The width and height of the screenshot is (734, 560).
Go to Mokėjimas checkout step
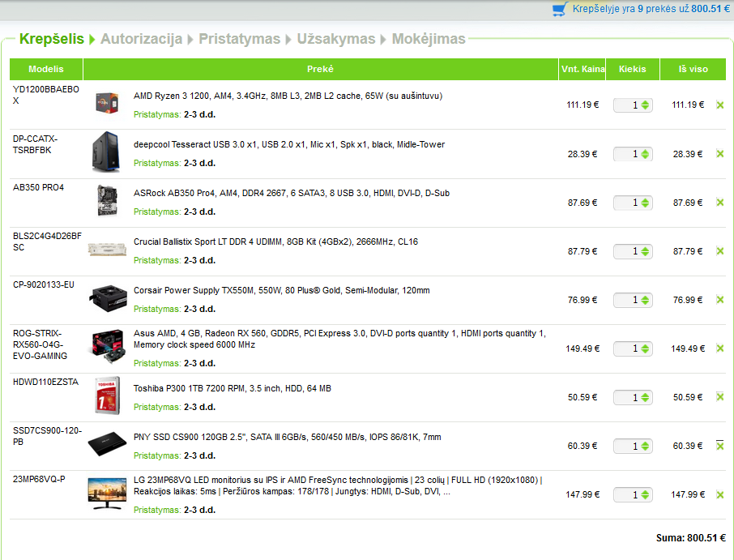click(x=429, y=39)
